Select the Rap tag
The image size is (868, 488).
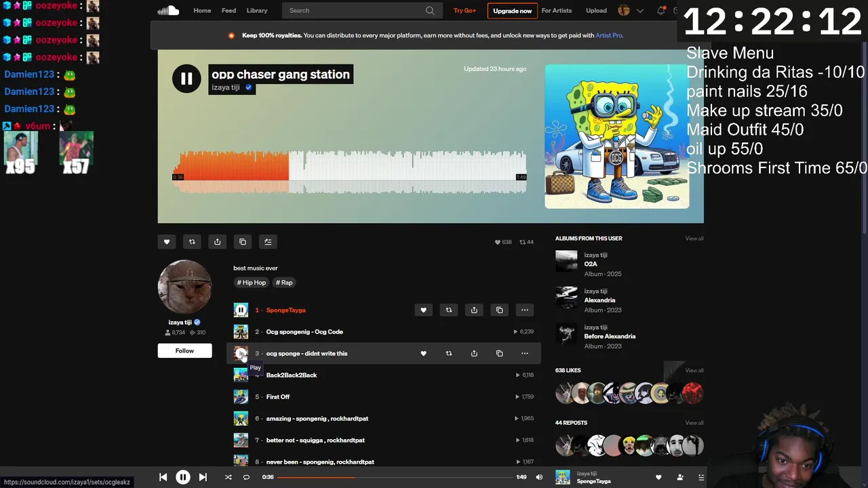click(284, 283)
